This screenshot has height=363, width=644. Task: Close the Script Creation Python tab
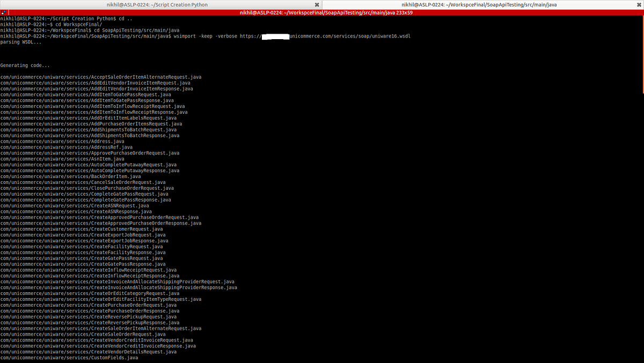[316, 4]
